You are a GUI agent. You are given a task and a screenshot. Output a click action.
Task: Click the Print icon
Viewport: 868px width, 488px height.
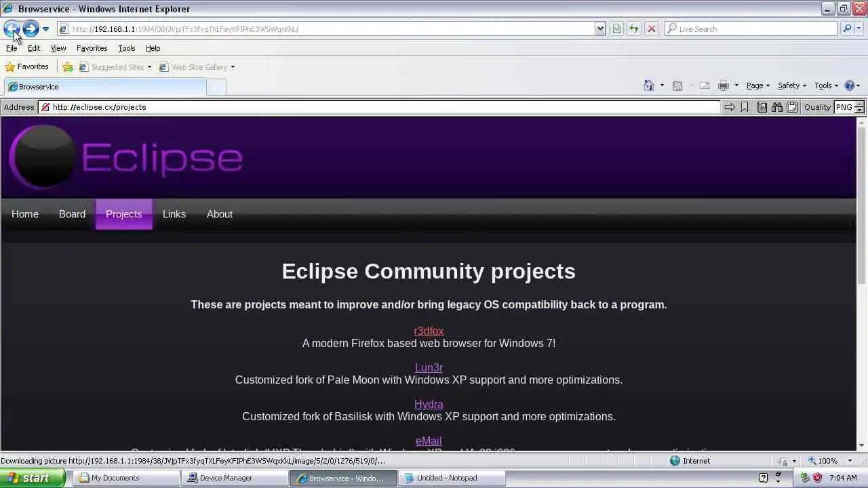724,85
